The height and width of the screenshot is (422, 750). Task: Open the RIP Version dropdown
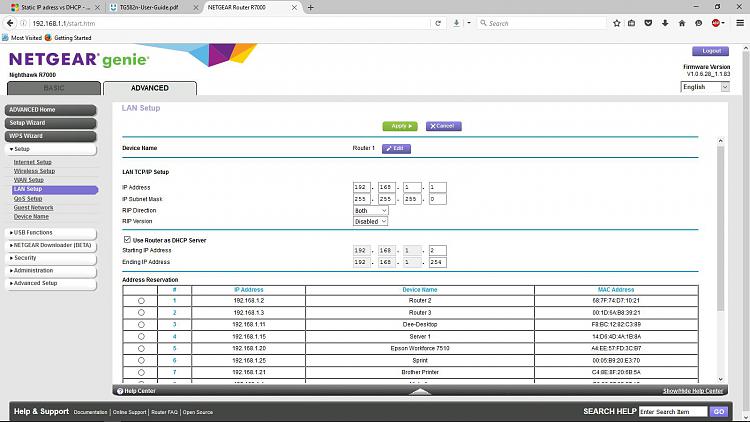pyautogui.click(x=370, y=221)
